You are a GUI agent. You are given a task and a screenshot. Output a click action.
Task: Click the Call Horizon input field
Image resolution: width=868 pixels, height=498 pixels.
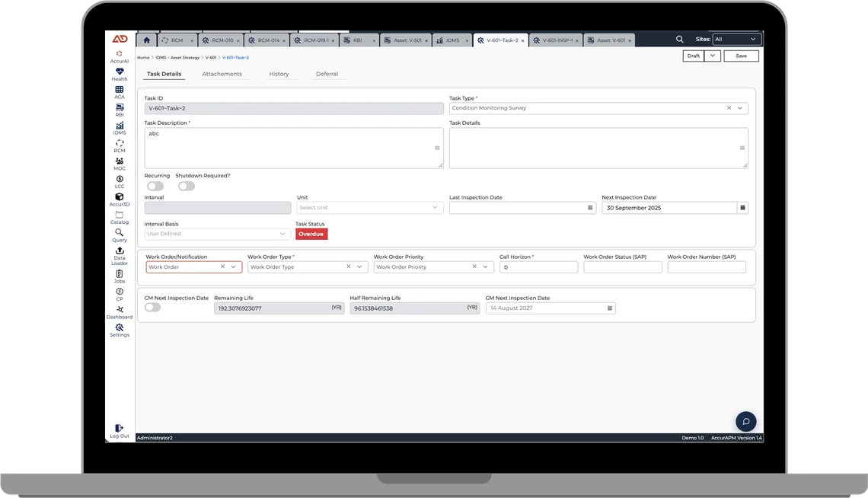tap(538, 267)
